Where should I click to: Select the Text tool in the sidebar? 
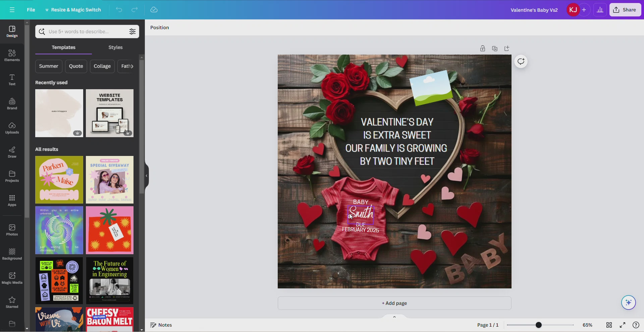(x=12, y=79)
